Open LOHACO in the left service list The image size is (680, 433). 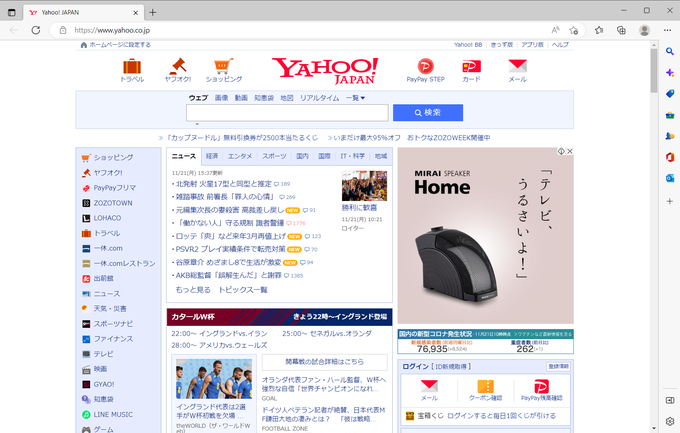pyautogui.click(x=107, y=218)
